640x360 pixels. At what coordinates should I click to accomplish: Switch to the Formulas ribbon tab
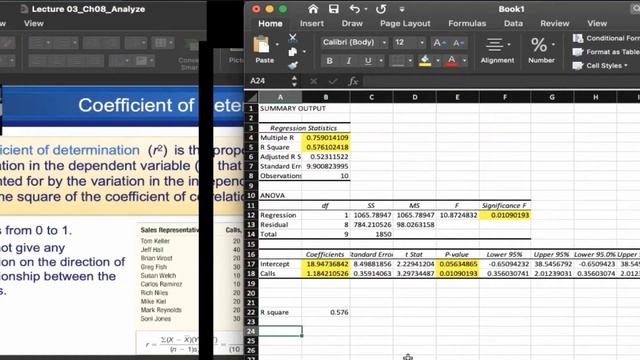tap(467, 24)
